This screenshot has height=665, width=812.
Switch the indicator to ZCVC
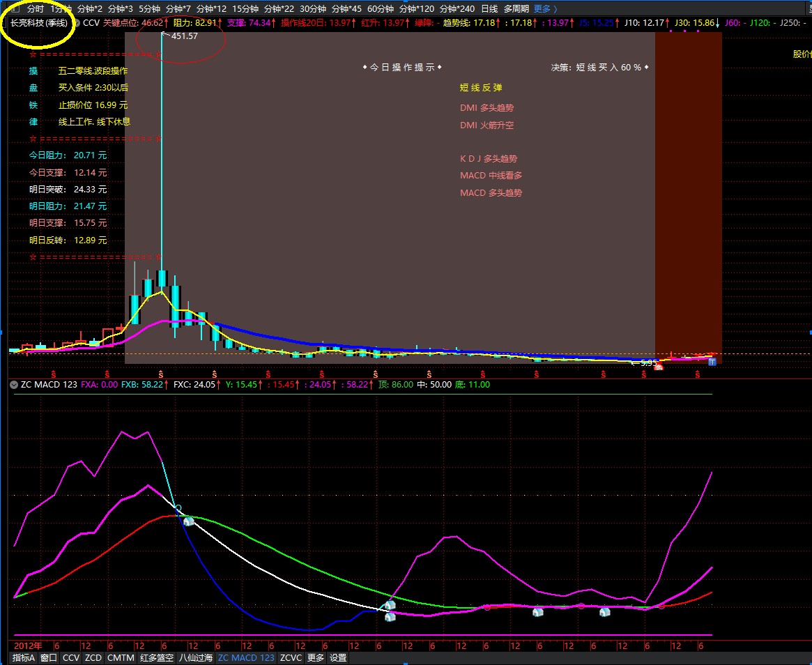(291, 658)
